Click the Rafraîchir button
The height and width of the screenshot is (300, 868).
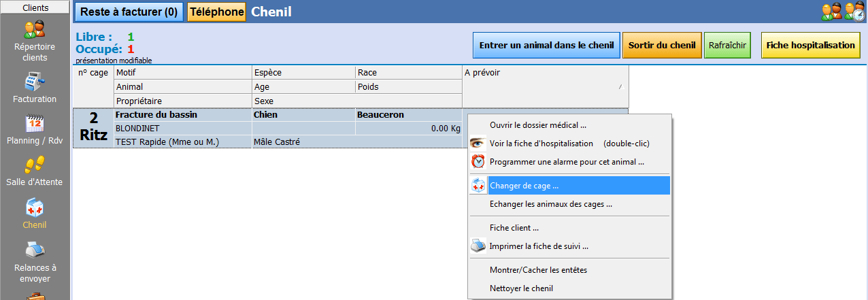pyautogui.click(x=727, y=46)
